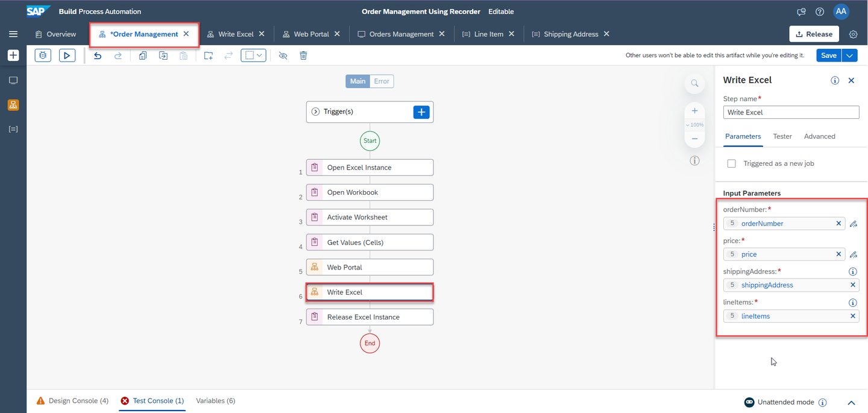Delete the selected step with trash icon

coord(303,55)
